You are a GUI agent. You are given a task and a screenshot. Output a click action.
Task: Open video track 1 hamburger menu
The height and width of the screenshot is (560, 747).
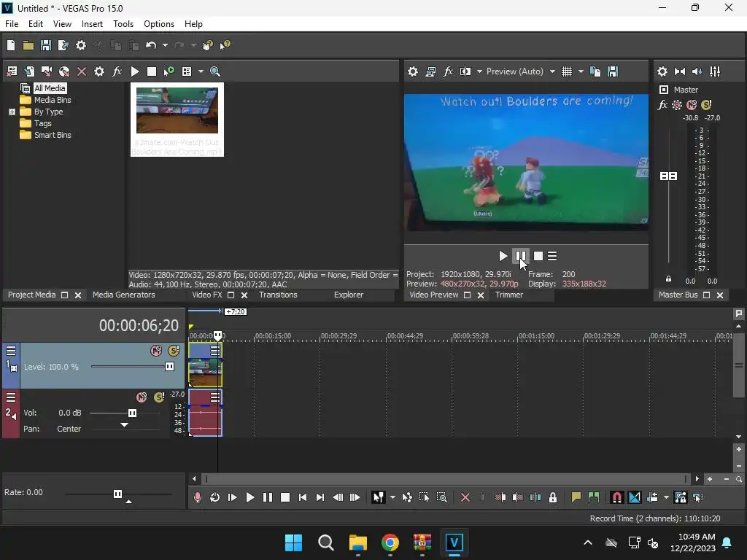(11, 351)
